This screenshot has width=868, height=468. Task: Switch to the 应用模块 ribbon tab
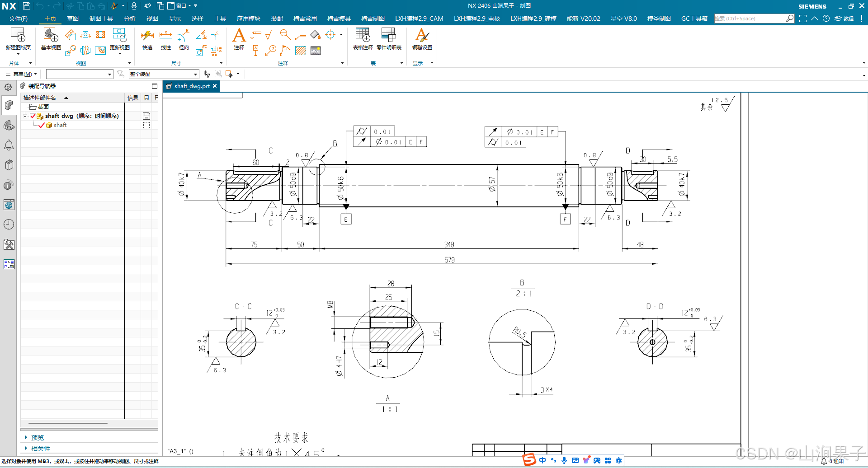click(249, 19)
